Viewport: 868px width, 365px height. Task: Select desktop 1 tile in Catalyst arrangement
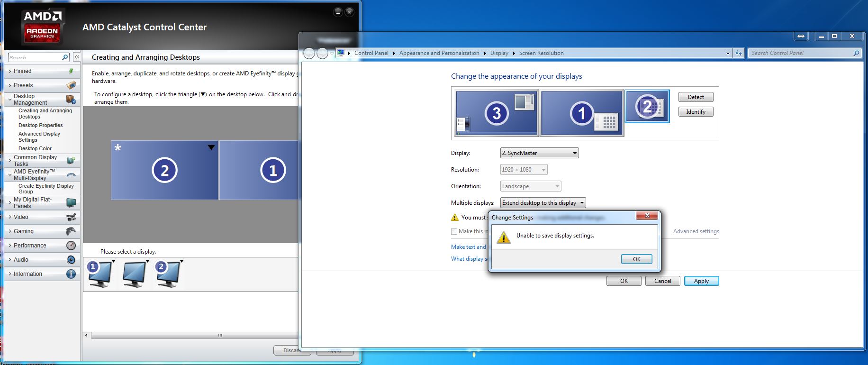click(259, 170)
